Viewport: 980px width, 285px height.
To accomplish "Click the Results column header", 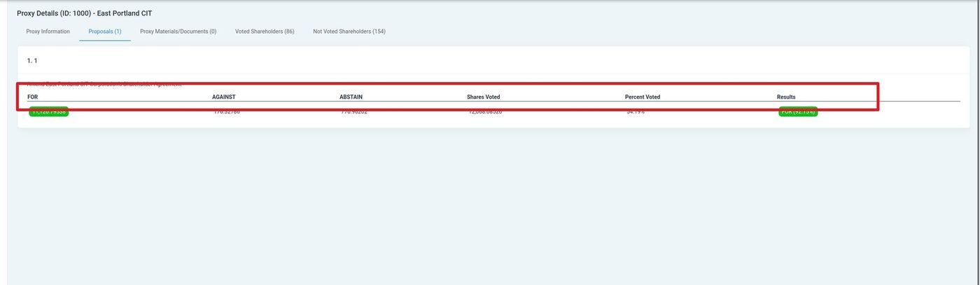I will click(785, 97).
